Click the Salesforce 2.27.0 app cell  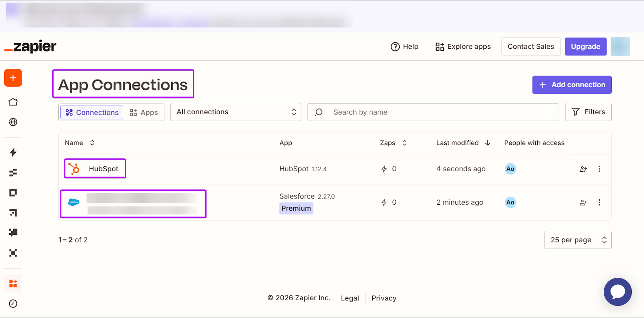(307, 196)
